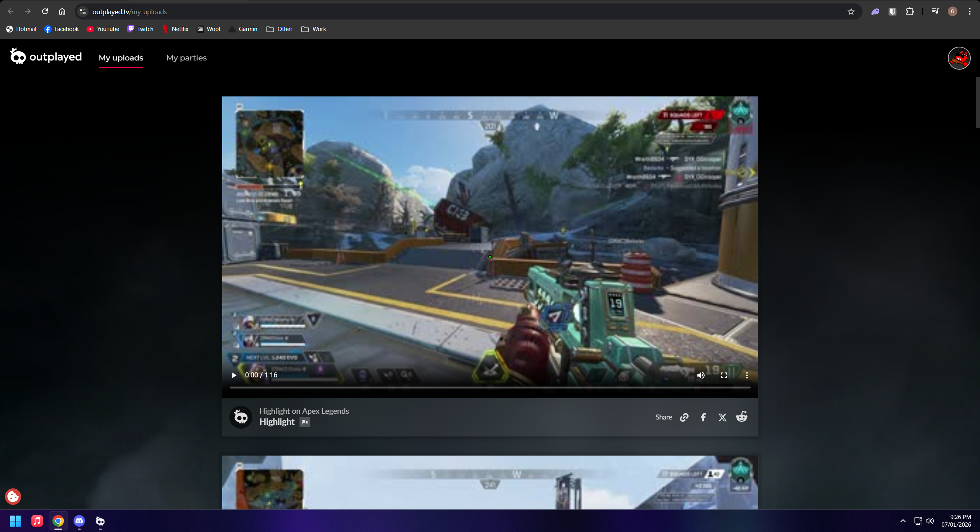Mute the video volume
Image resolution: width=980 pixels, height=532 pixels.
pos(701,375)
